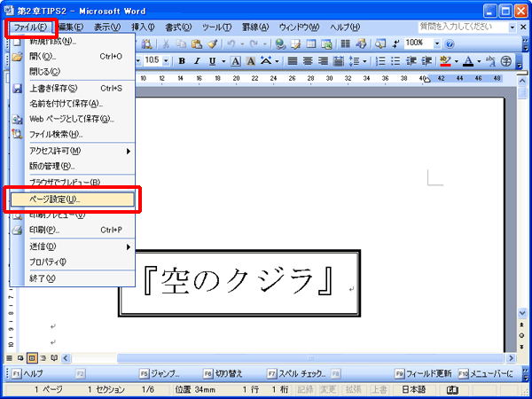Toggle Underline formatting
This screenshot has width=532, height=399.
click(x=213, y=61)
